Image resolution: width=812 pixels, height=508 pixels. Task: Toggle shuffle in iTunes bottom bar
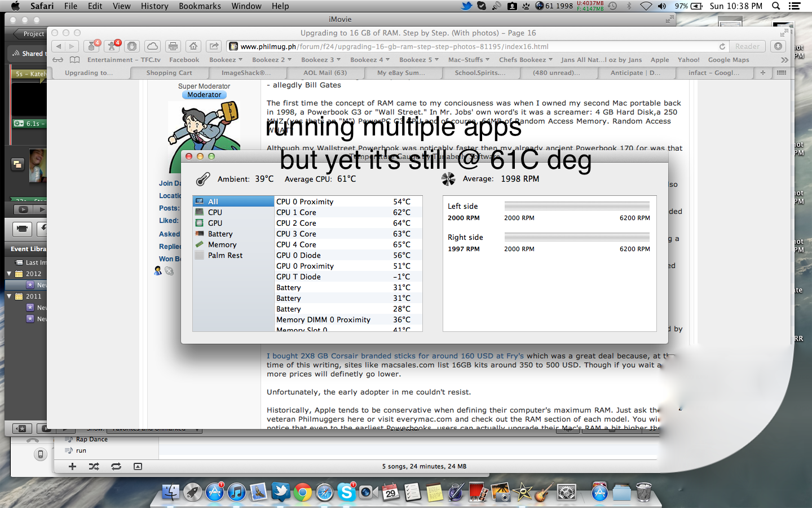pos(94,466)
